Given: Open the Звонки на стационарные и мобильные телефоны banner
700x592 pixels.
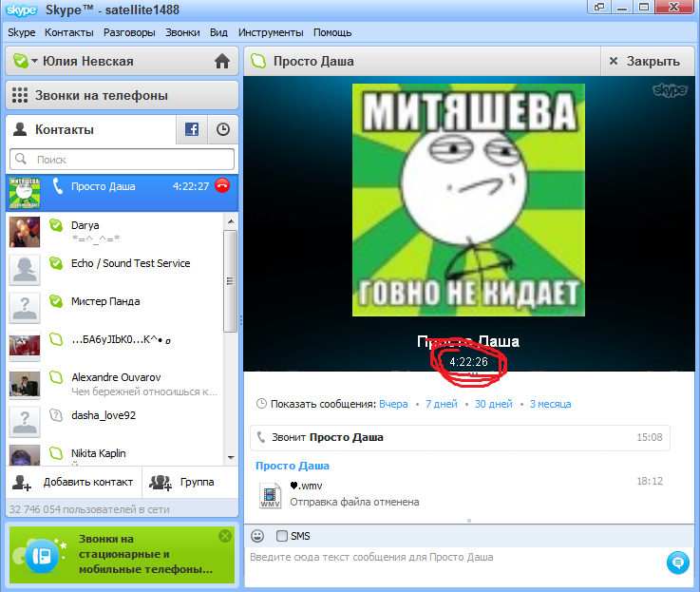Looking at the screenshot, I should 122,555.
